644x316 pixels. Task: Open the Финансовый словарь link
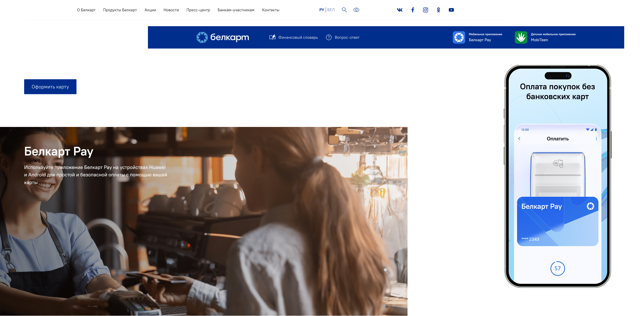[293, 37]
